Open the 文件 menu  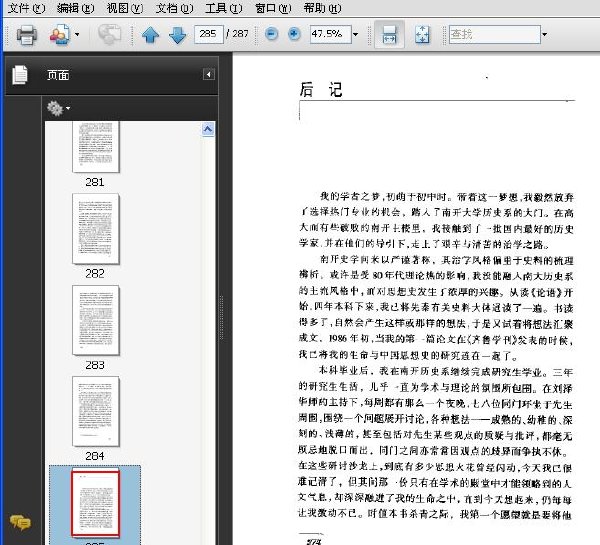(x=26, y=8)
